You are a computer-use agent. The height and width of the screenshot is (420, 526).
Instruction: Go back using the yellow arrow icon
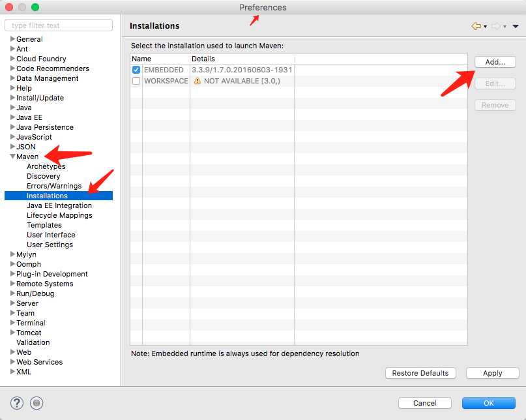476,26
